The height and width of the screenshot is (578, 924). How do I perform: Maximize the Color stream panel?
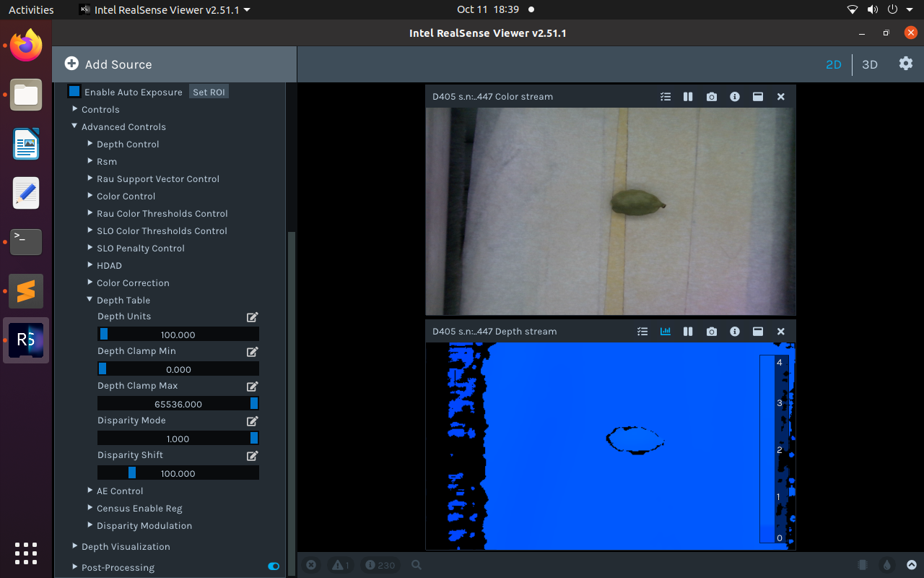757,96
